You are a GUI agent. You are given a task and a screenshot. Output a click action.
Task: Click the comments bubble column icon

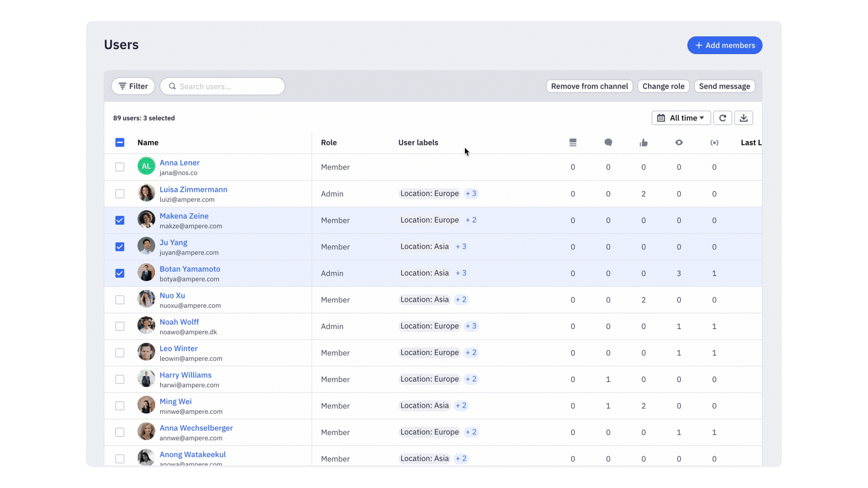[x=608, y=143]
